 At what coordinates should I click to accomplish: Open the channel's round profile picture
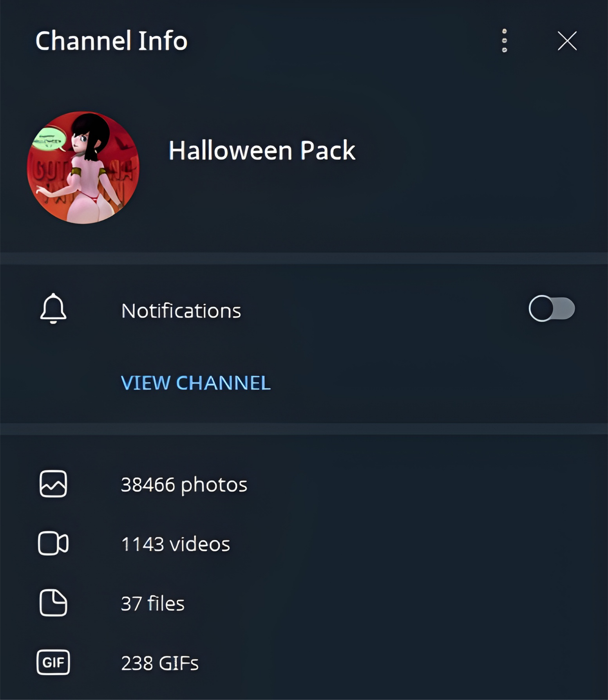pos(83,168)
